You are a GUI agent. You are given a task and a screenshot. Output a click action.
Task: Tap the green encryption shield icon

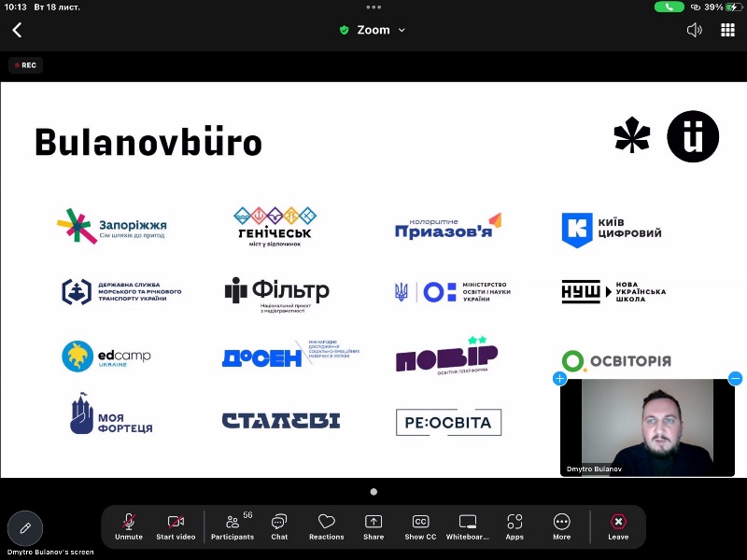click(344, 31)
